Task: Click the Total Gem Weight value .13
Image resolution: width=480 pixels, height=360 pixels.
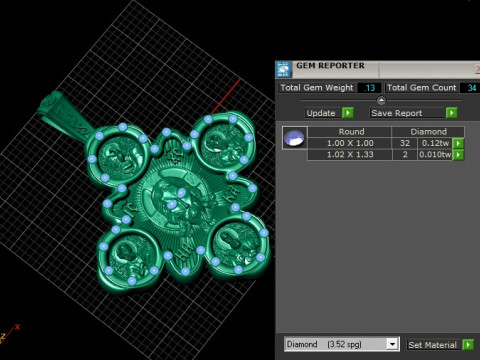Action: (x=369, y=88)
